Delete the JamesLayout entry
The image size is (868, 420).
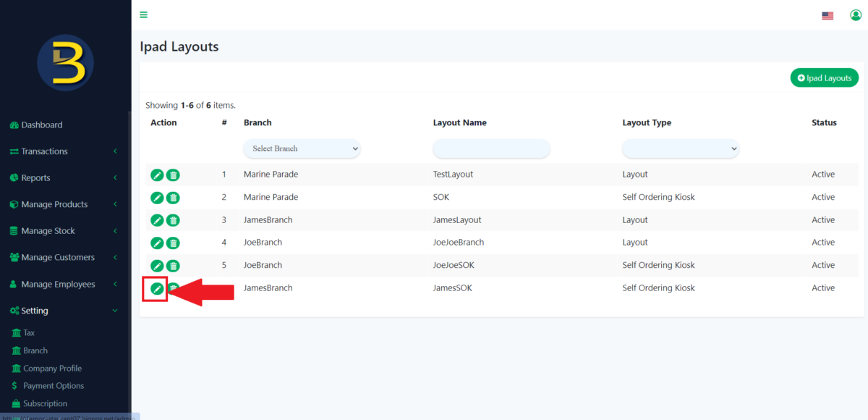(x=173, y=219)
